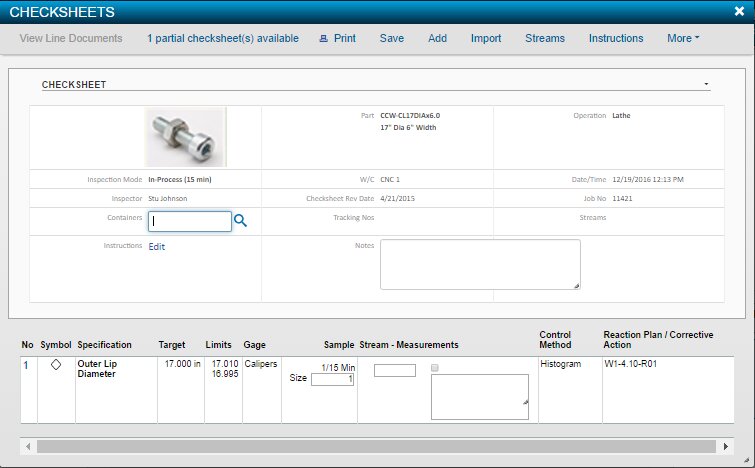The height and width of the screenshot is (468, 755).
Task: Close the Checksheets dialog
Action: click(x=738, y=12)
